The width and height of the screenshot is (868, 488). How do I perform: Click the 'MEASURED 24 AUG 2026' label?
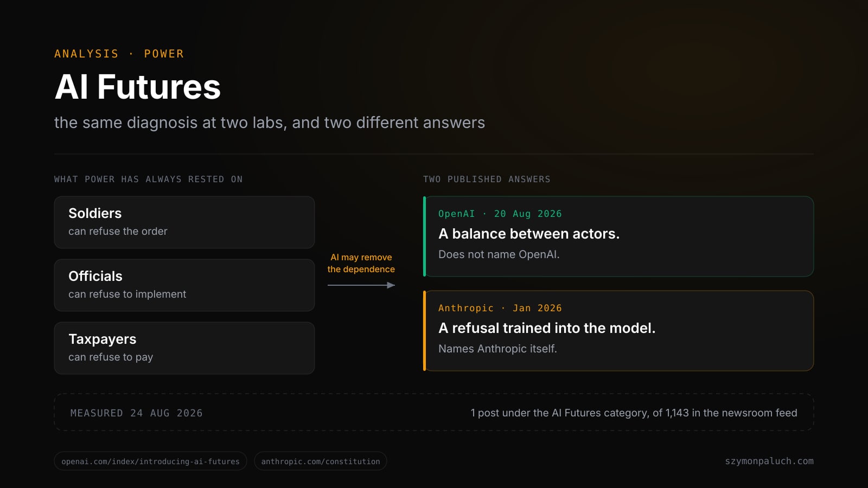pos(136,413)
